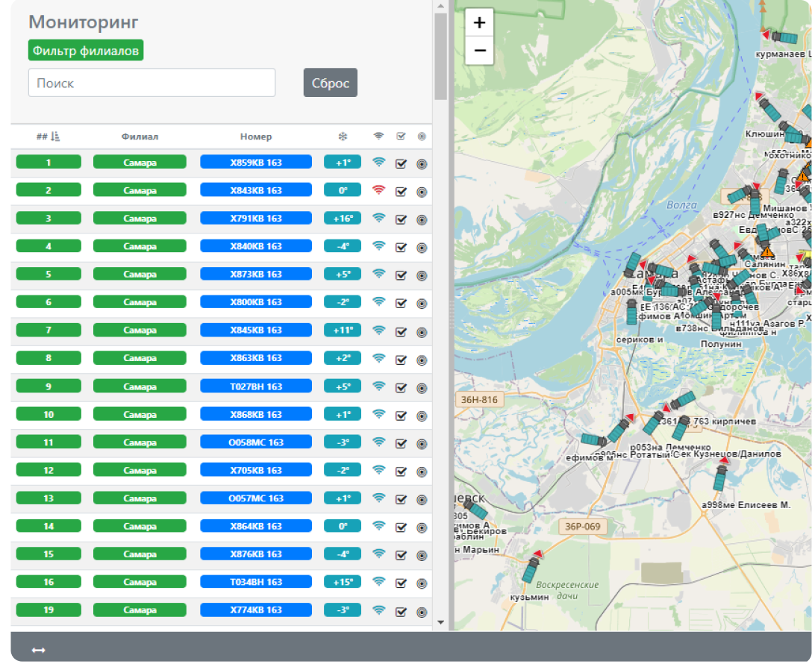Screen dimensions: 812x664
Task: Click wifi icon for Х876КВ 163
Action: 378,554
